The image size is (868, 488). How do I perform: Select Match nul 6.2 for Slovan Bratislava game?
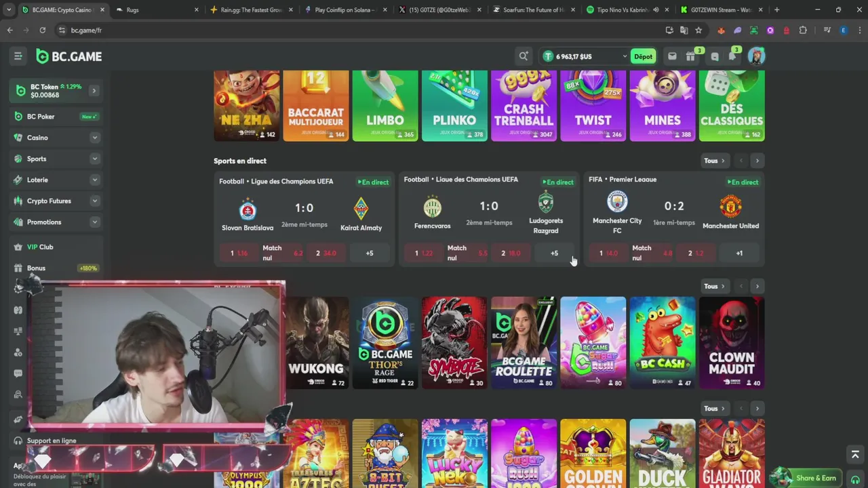282,253
